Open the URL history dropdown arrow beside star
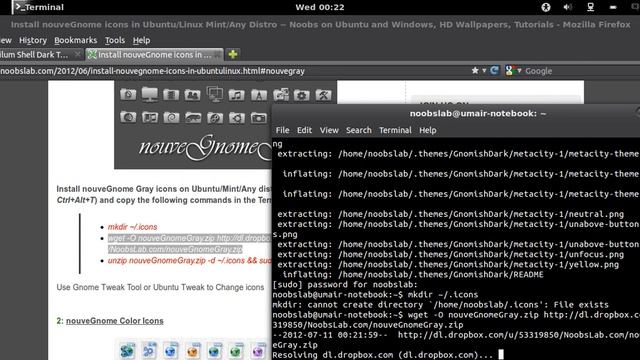 pos(484,71)
